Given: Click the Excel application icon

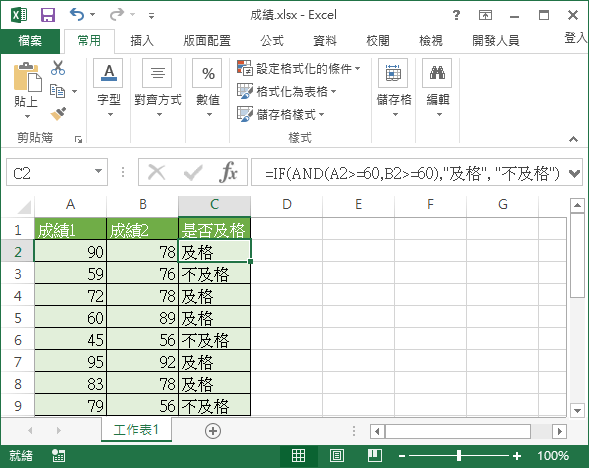Looking at the screenshot, I should click(19, 15).
